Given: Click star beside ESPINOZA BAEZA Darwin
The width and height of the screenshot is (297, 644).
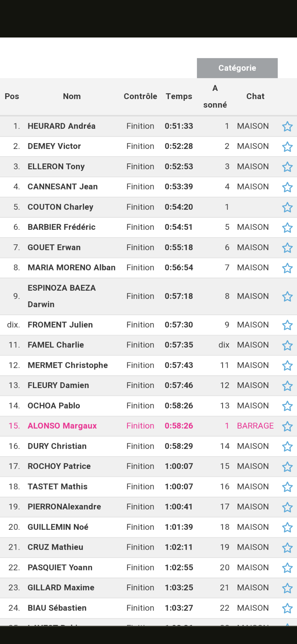Looking at the screenshot, I should click(x=287, y=297).
